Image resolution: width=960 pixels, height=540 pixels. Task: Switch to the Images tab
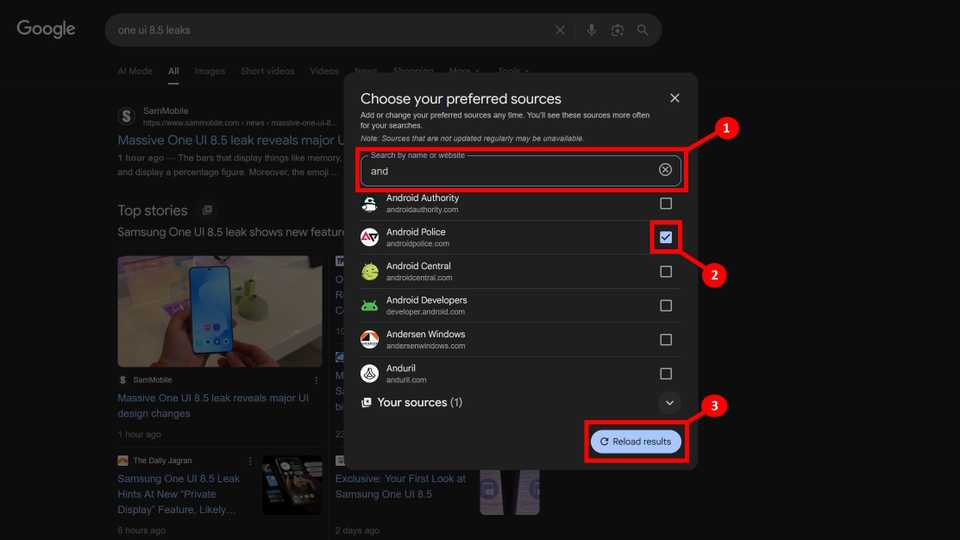210,71
